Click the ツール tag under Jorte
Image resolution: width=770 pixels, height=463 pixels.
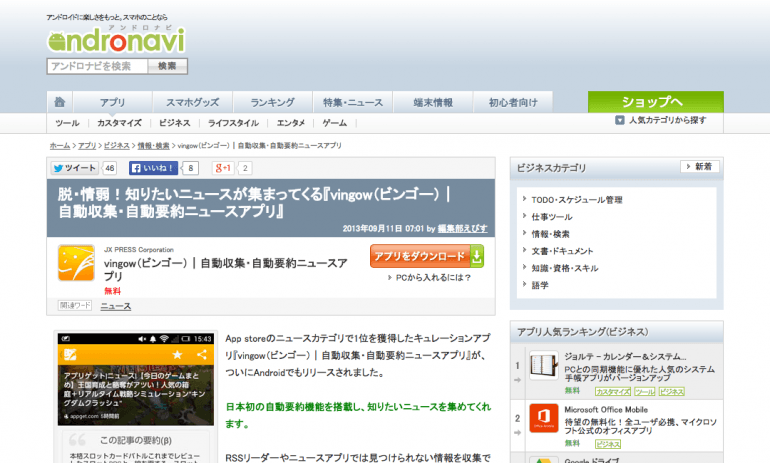[644, 391]
